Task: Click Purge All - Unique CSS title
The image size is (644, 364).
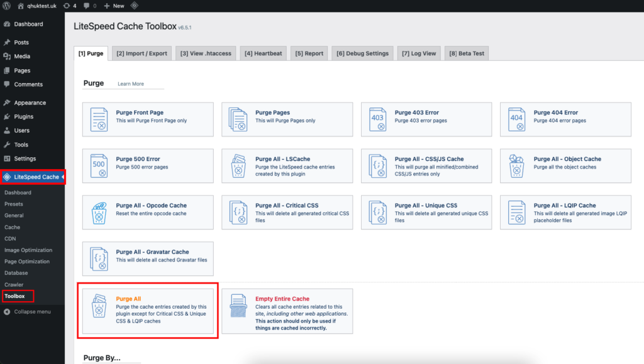Action: click(x=426, y=206)
